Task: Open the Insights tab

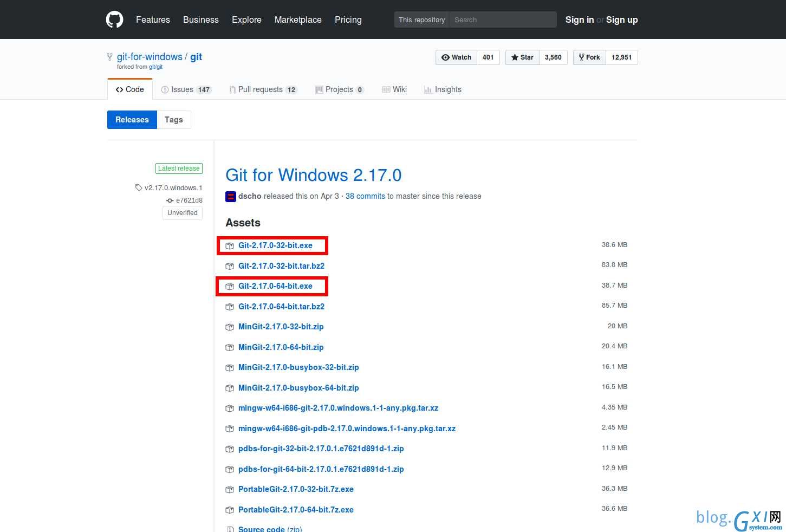Action: [x=443, y=89]
